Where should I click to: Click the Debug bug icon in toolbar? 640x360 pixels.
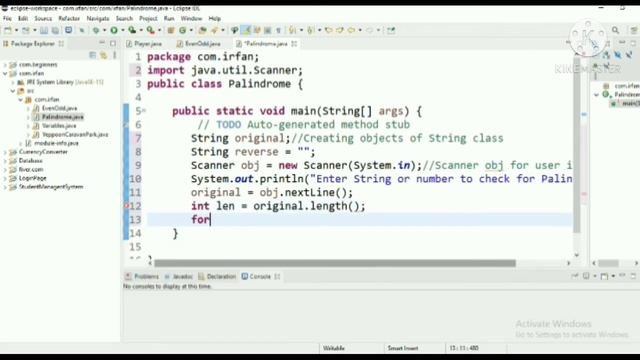click(96, 30)
